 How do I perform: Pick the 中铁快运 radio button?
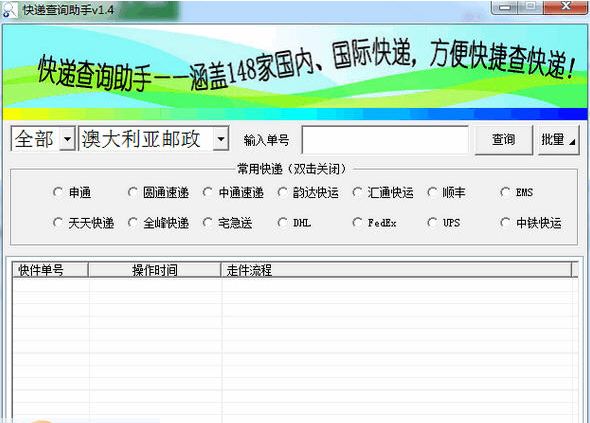pos(505,223)
